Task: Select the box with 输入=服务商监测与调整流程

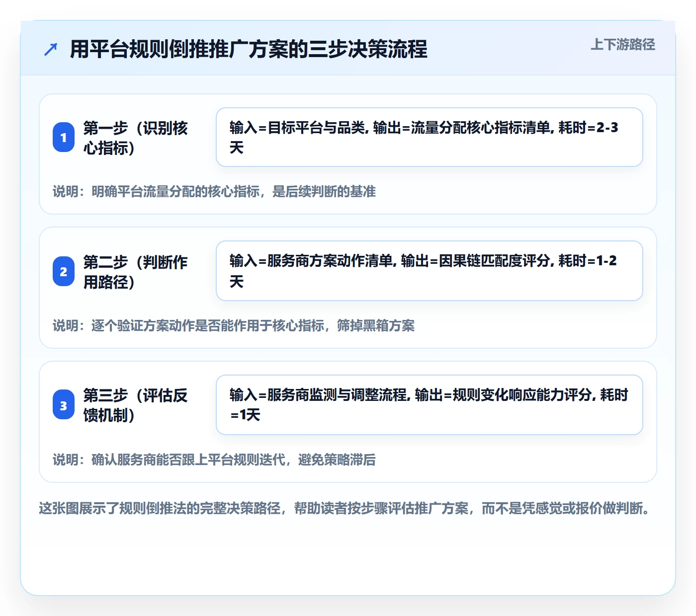Action: tap(430, 405)
